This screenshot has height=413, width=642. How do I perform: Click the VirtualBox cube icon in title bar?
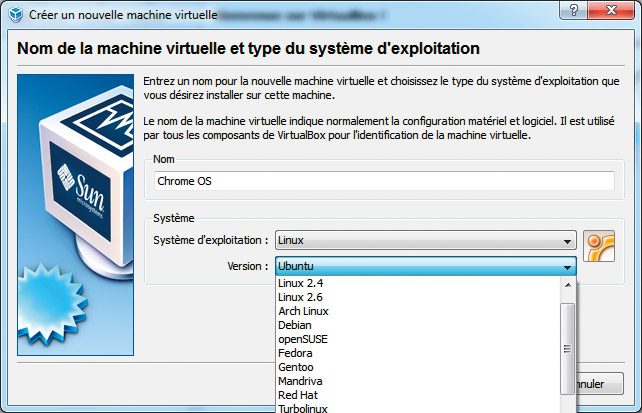pyautogui.click(x=16, y=15)
